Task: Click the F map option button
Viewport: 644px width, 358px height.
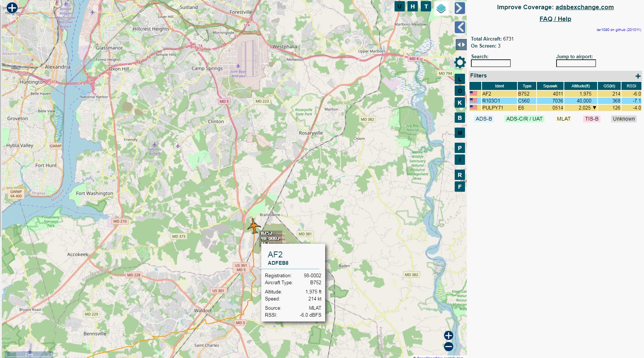Action: 459,187
